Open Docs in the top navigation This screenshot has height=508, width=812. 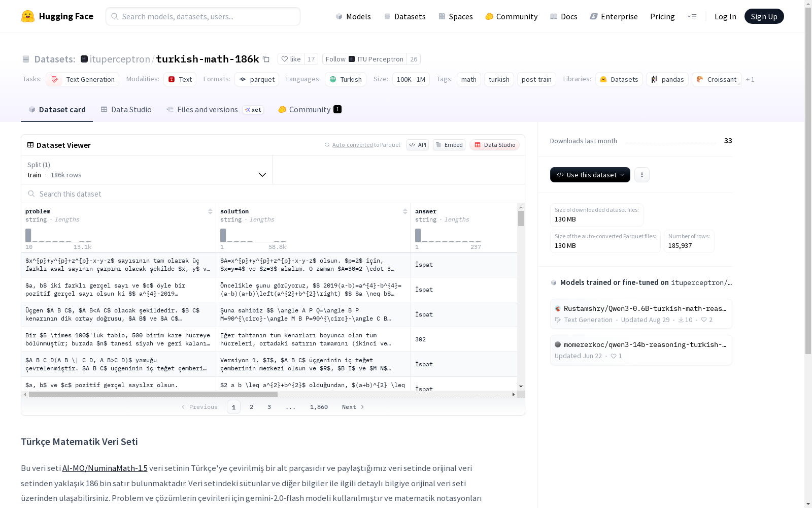click(x=563, y=16)
